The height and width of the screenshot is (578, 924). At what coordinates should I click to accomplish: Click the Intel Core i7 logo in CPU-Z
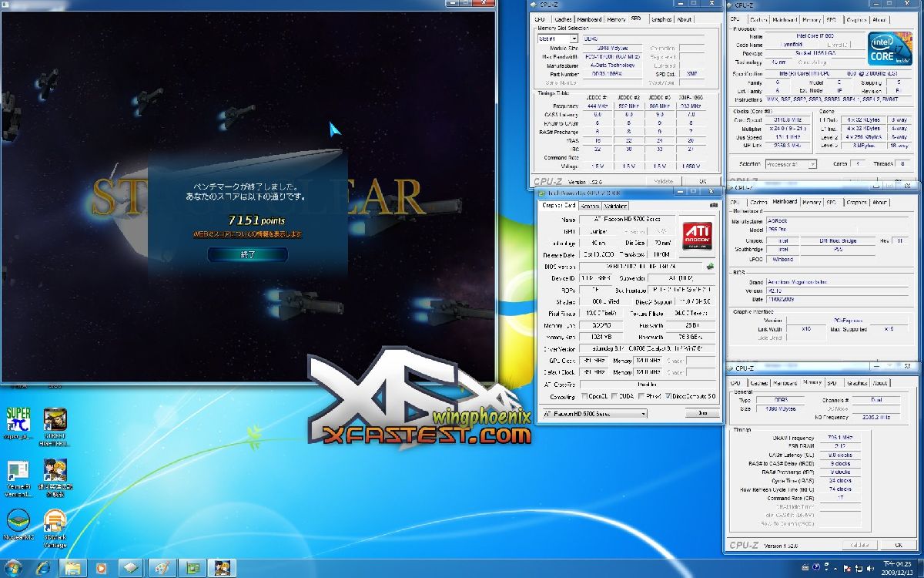891,49
